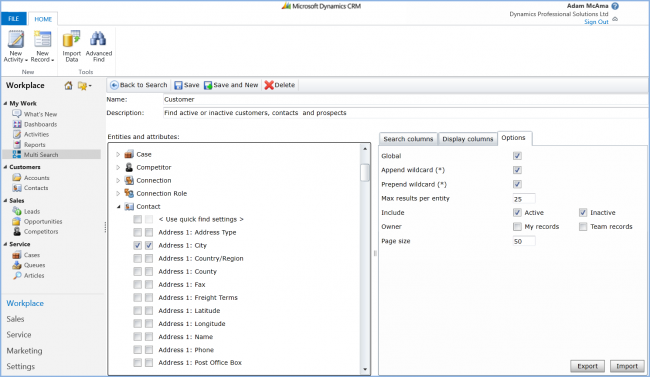Screen dimensions: 650x377
Task: Click the Export button
Action: tap(587, 366)
